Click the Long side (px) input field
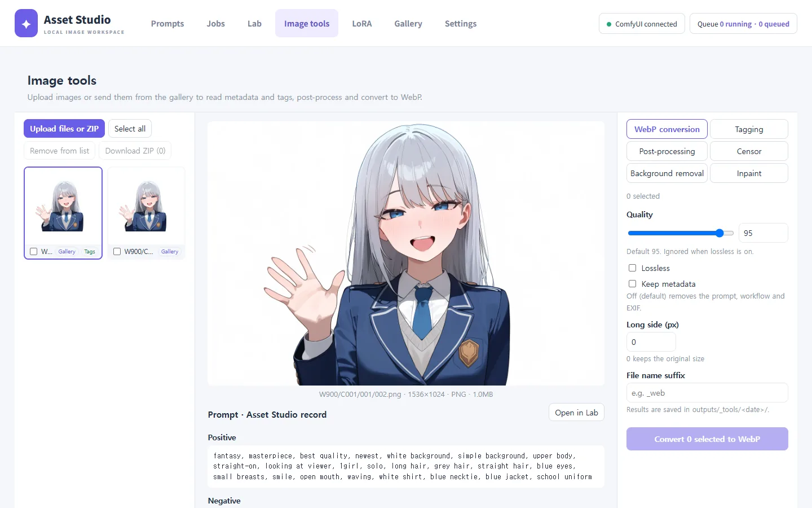This screenshot has width=812, height=508. (651, 342)
